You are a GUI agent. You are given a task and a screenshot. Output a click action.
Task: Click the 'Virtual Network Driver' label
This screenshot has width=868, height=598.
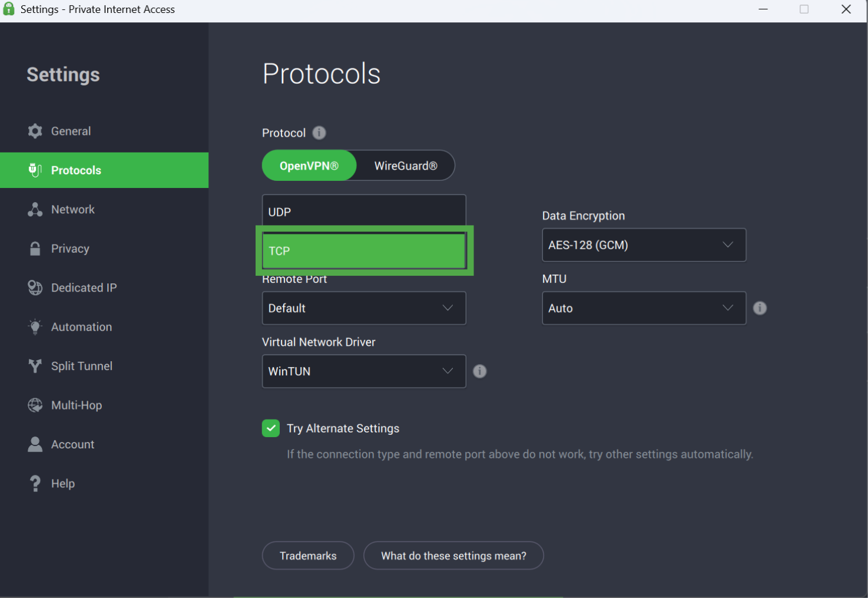pyautogui.click(x=319, y=342)
